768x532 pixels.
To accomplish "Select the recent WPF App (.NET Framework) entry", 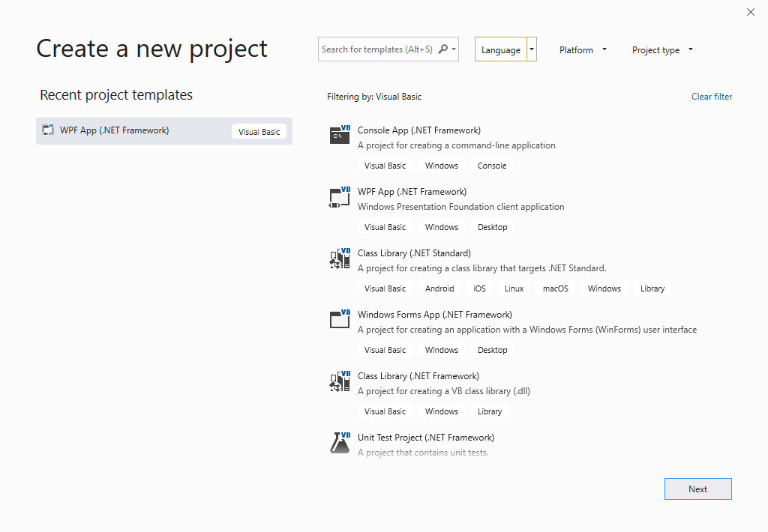I will click(x=164, y=130).
